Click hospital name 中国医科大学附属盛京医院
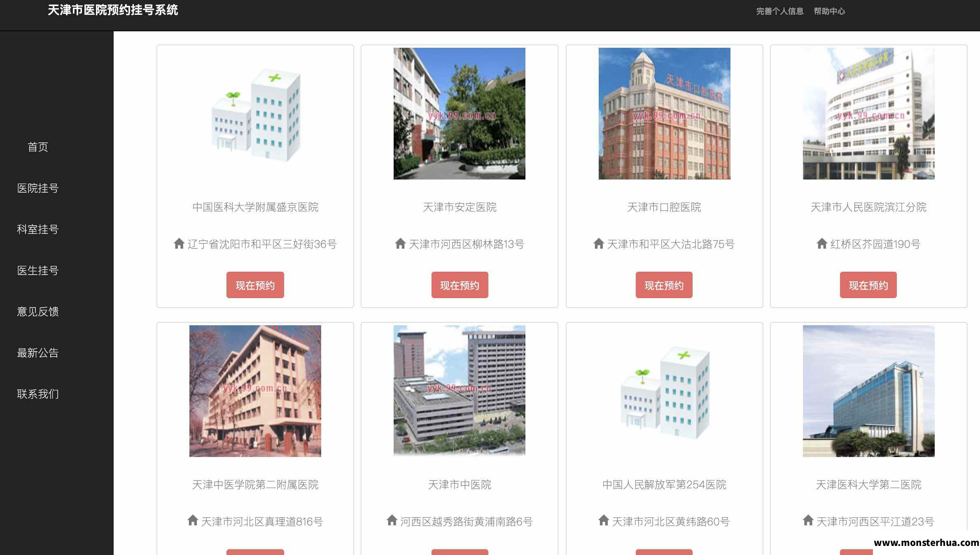This screenshot has height=555, width=980. (x=255, y=207)
